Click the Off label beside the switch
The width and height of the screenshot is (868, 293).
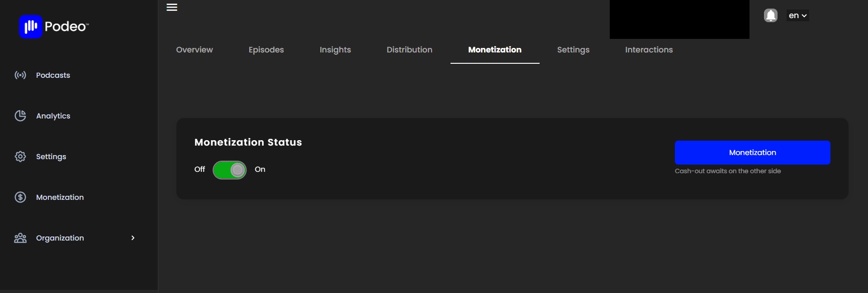pos(199,169)
